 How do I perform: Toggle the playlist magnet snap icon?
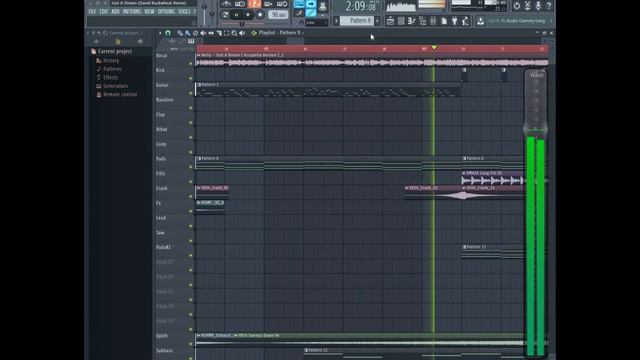point(168,33)
